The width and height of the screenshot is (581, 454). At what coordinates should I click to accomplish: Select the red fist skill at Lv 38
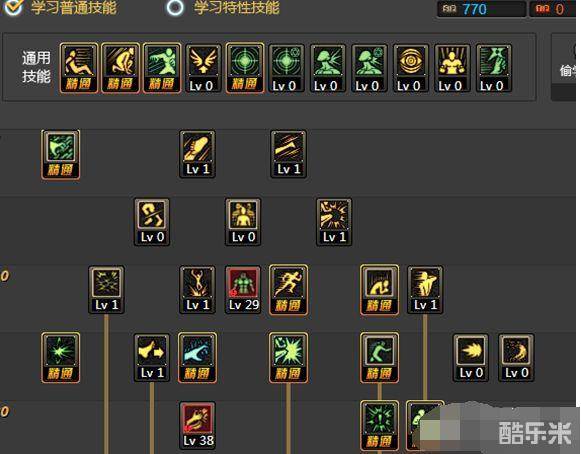(197, 425)
